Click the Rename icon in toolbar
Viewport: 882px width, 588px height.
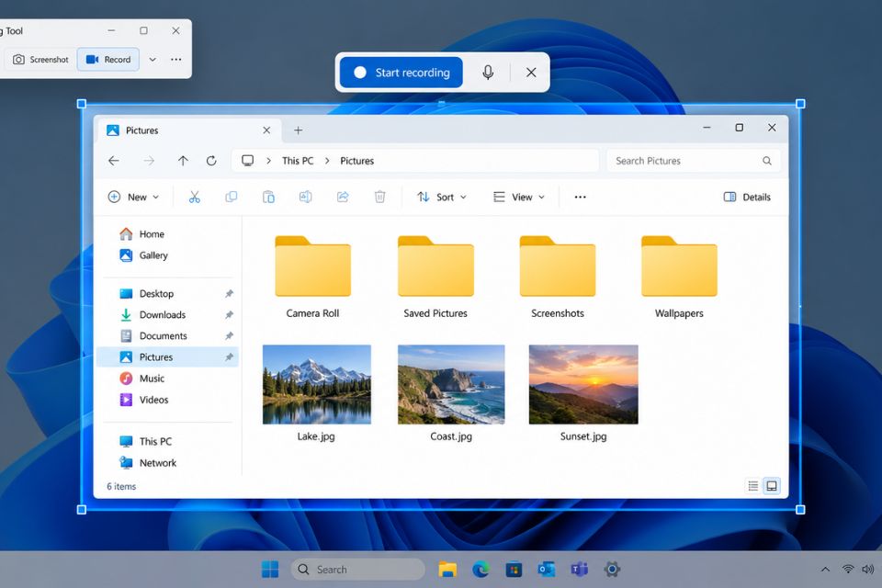305,197
